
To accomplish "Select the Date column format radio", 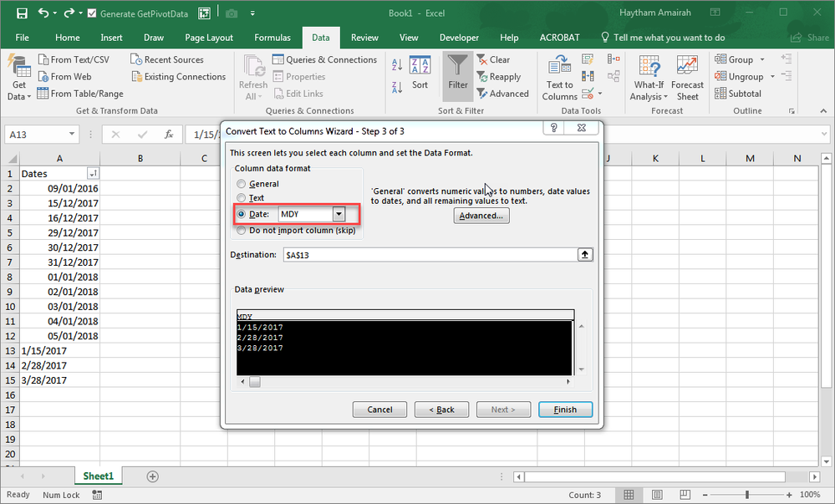I will pyautogui.click(x=242, y=214).
